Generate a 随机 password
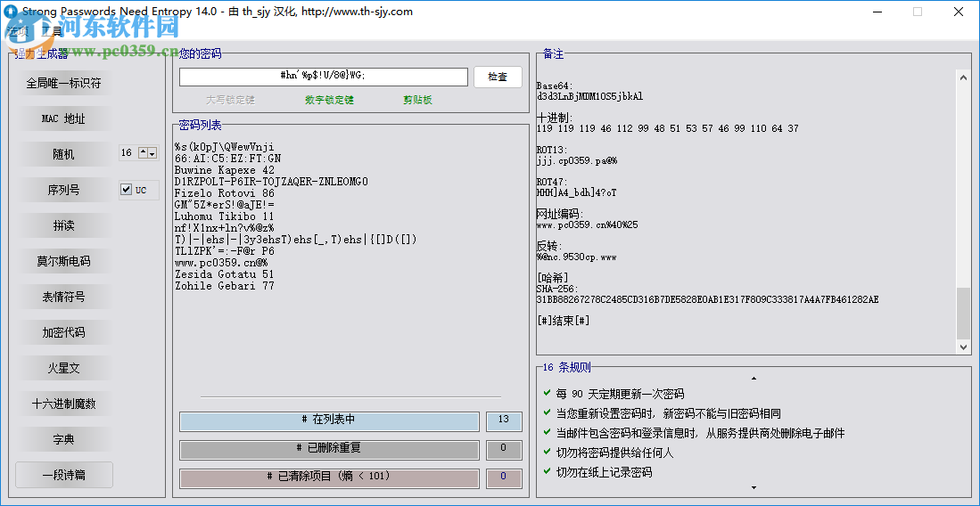Image resolution: width=980 pixels, height=506 pixels. point(63,154)
